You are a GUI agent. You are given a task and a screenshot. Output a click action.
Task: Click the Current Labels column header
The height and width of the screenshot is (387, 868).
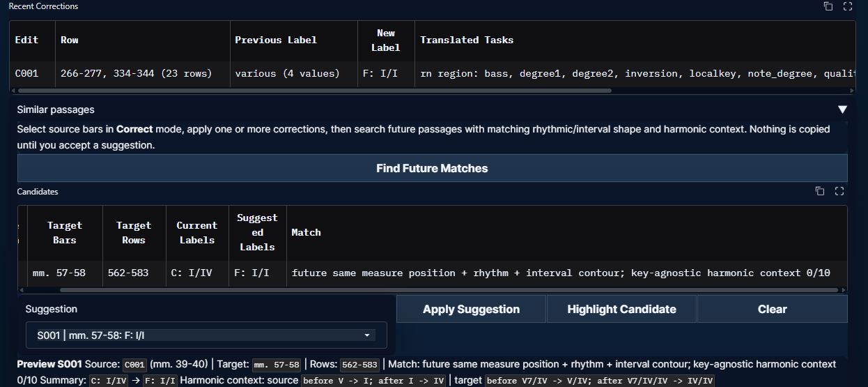197,232
